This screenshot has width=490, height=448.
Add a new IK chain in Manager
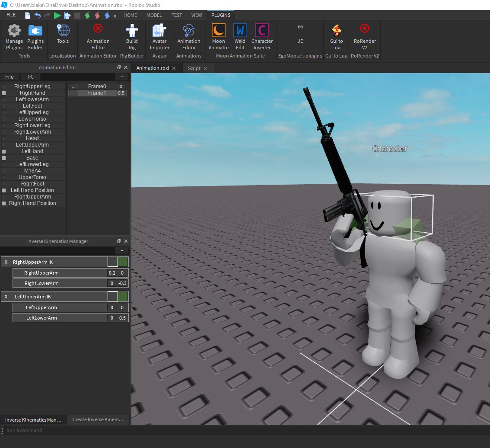[x=122, y=250]
